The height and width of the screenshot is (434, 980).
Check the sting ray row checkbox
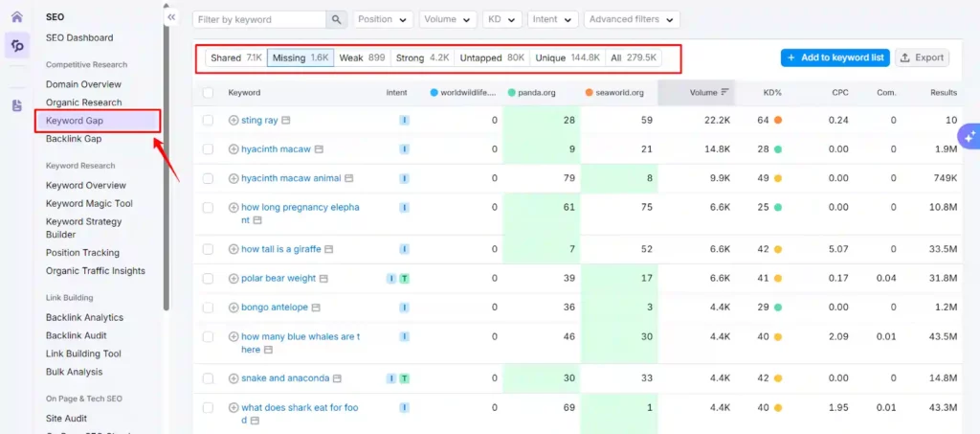point(208,120)
